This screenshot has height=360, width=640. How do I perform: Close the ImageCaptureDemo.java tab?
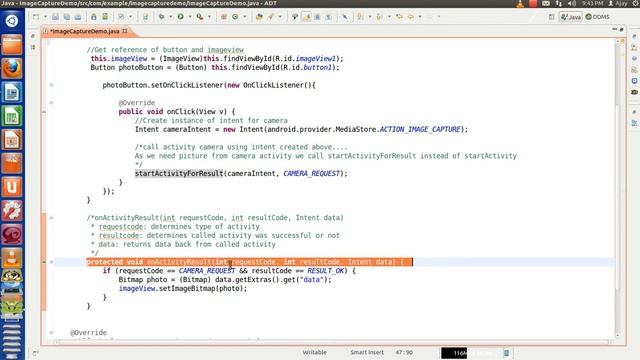(125, 31)
